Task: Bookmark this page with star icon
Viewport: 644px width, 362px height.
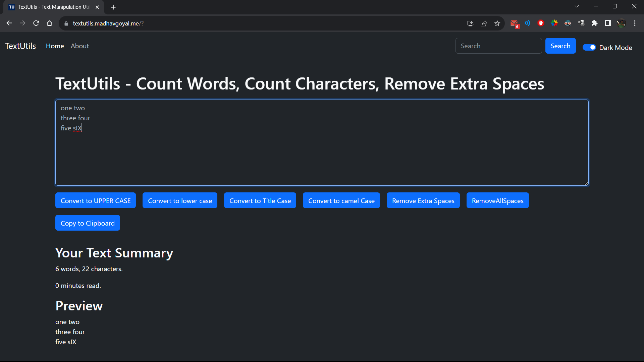Action: [x=497, y=23]
